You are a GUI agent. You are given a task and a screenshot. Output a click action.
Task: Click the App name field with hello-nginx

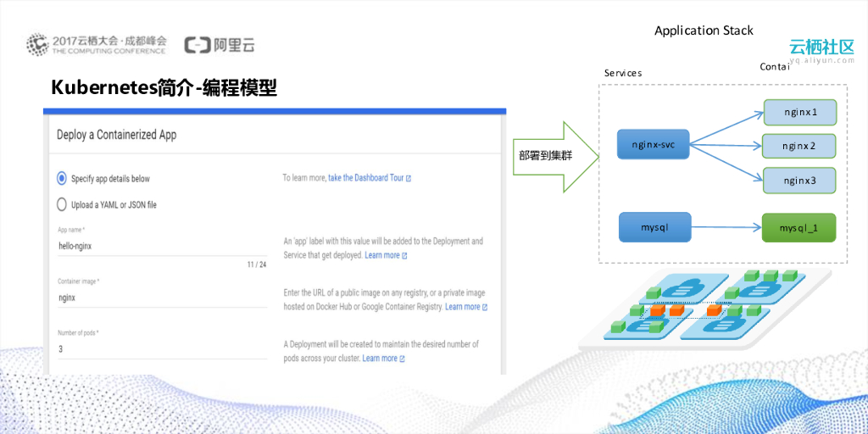(162, 247)
